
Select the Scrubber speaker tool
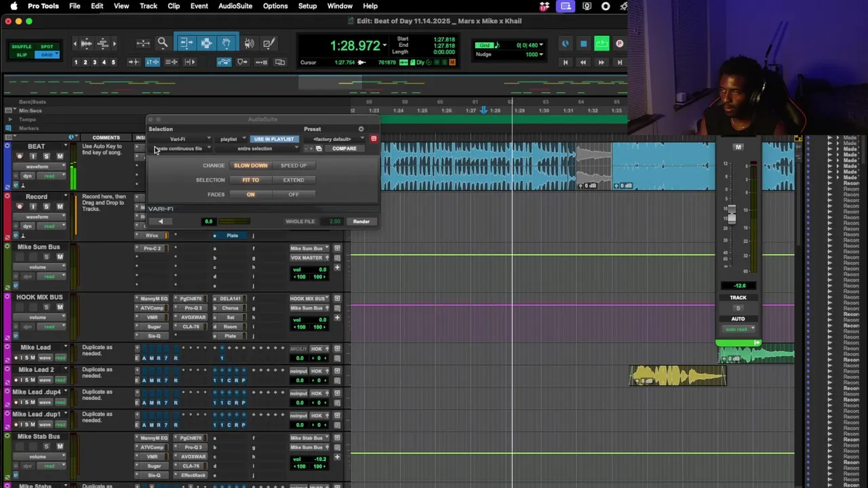tap(250, 43)
